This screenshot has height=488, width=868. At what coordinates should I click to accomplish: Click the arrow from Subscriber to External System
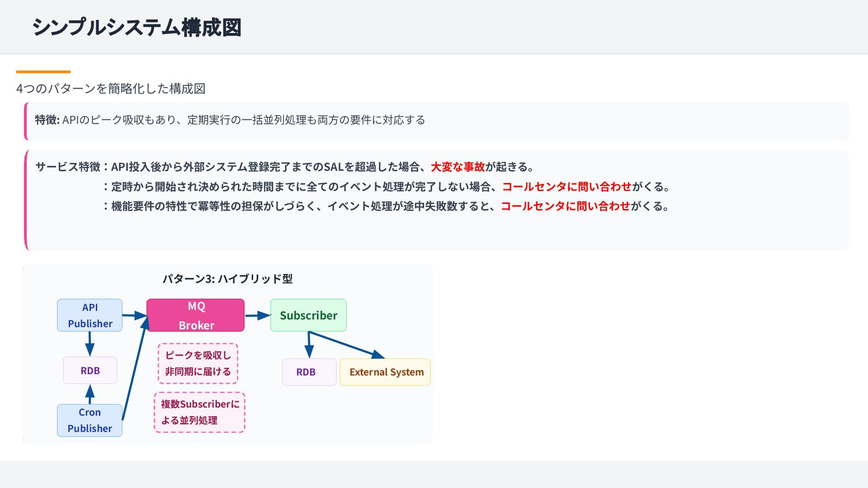346,345
